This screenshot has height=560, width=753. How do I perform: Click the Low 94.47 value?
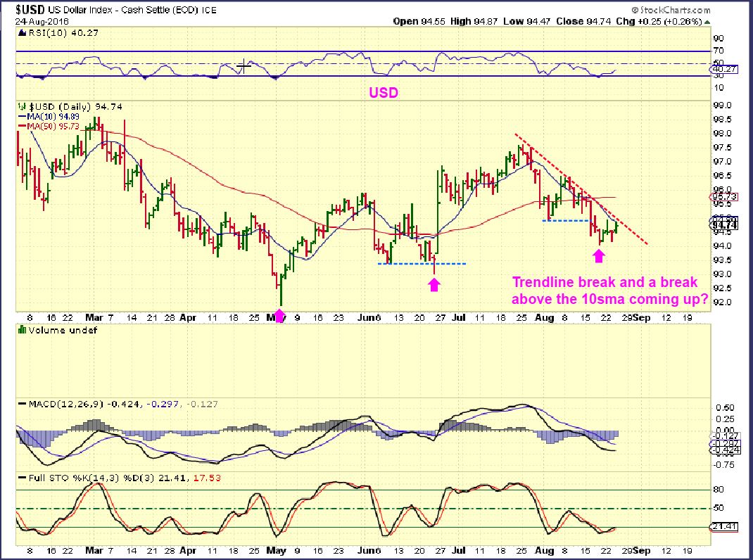pyautogui.click(x=527, y=22)
